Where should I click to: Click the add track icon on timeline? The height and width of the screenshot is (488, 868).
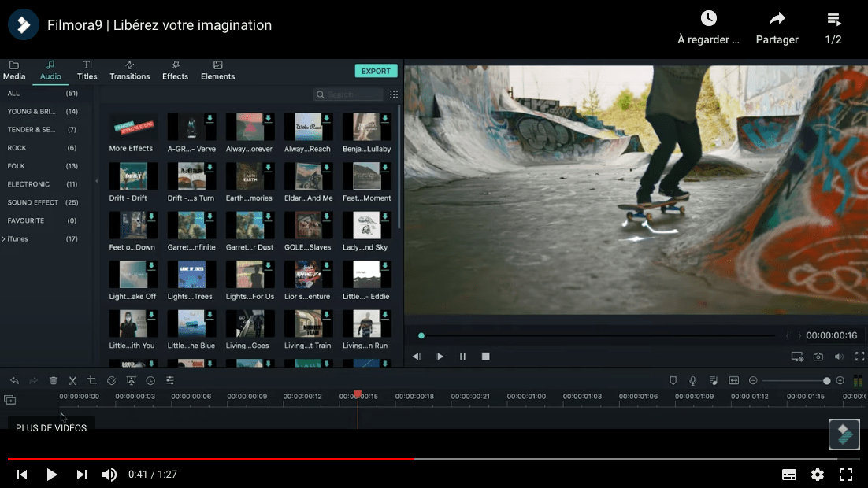(x=10, y=400)
